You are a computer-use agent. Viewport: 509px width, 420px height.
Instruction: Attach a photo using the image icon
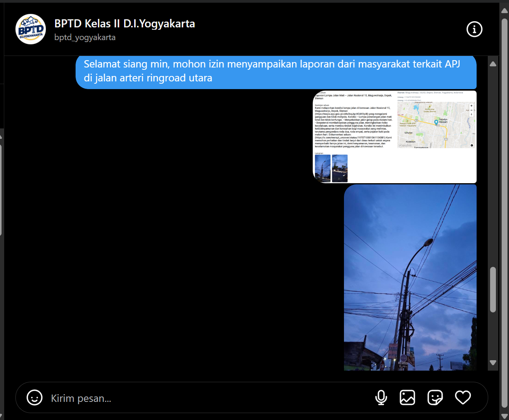tap(407, 398)
